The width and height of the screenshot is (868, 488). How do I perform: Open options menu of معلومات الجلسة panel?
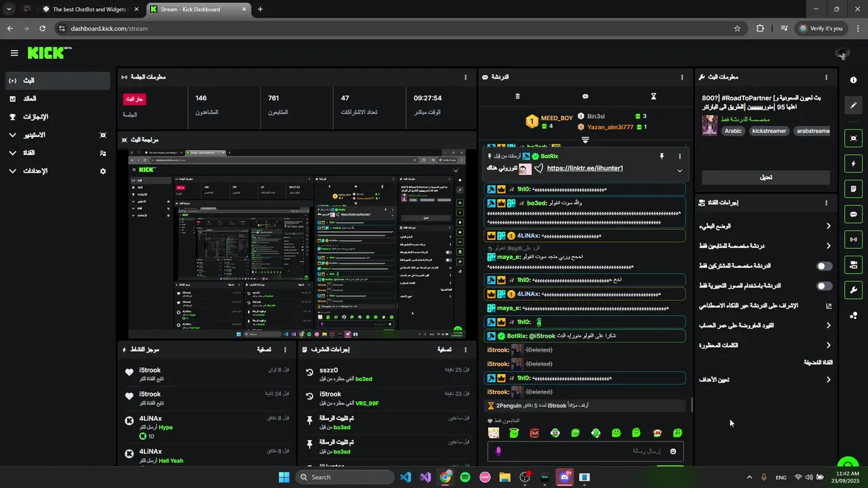point(465,77)
